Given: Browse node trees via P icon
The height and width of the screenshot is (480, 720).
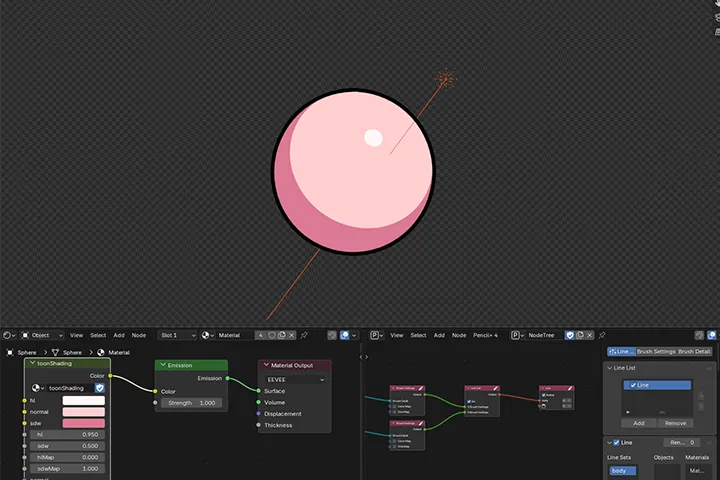Looking at the screenshot, I should (x=518, y=335).
